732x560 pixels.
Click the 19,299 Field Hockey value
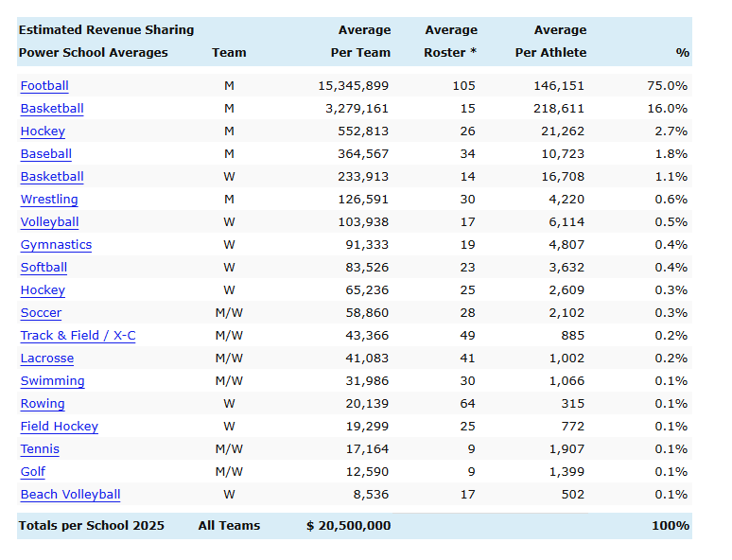tap(367, 427)
